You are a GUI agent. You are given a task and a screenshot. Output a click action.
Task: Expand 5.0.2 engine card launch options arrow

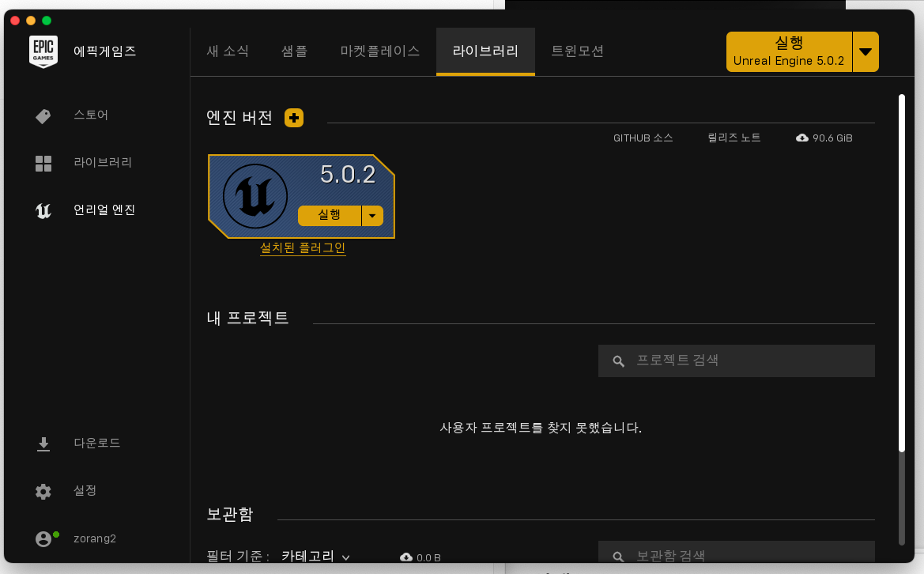[x=372, y=216]
